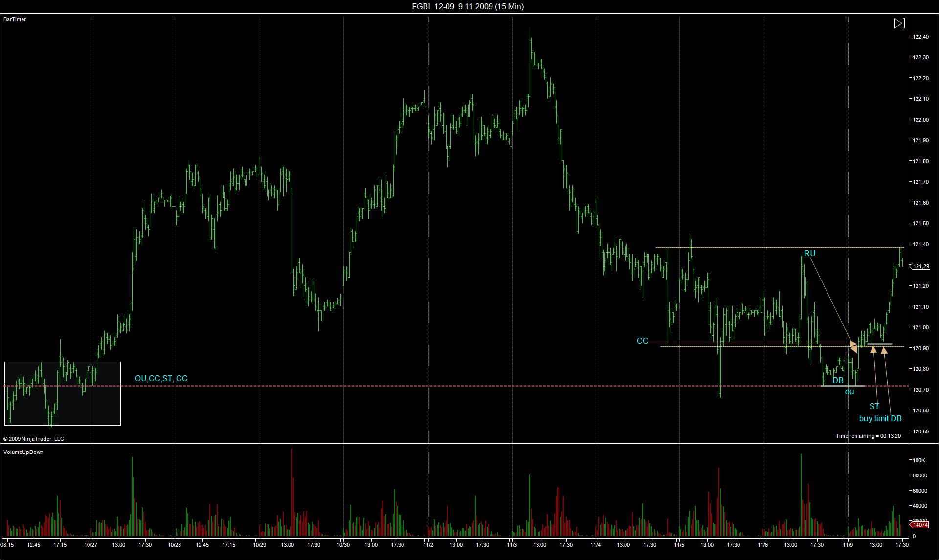Click the BarTimer indicator label
This screenshot has height=560, width=939.
click(x=15, y=19)
